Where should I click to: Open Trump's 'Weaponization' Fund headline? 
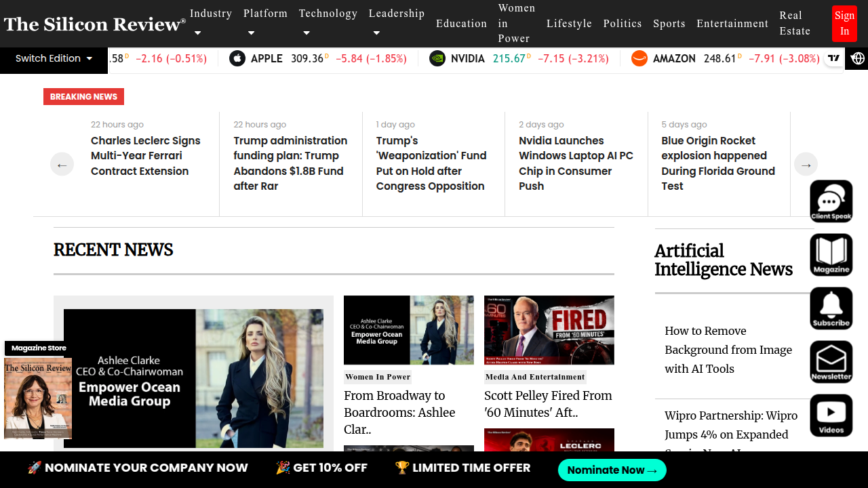click(x=431, y=163)
